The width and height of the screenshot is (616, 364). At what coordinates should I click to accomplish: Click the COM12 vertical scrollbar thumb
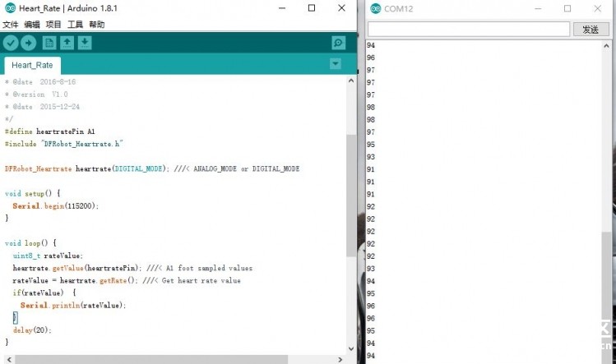pyautogui.click(x=606, y=297)
